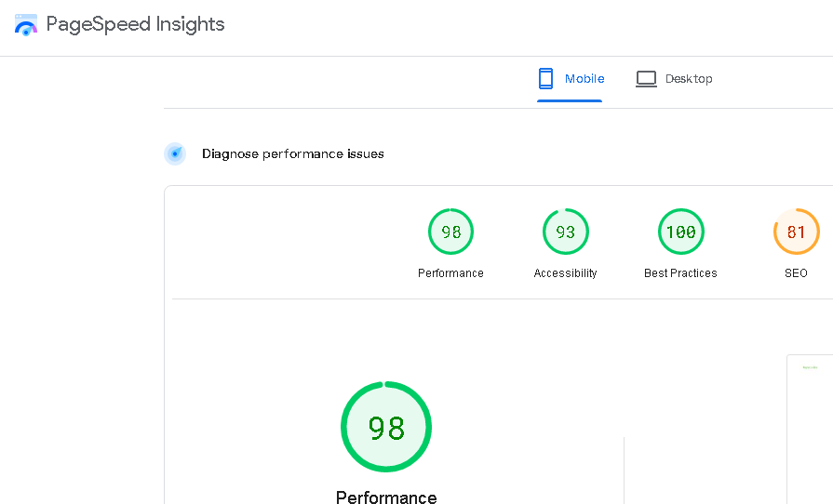Click the mobile phone icon
833x504 pixels.
tap(545, 78)
